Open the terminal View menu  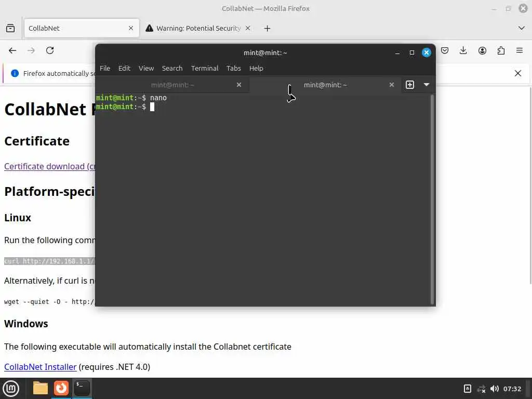click(146, 68)
